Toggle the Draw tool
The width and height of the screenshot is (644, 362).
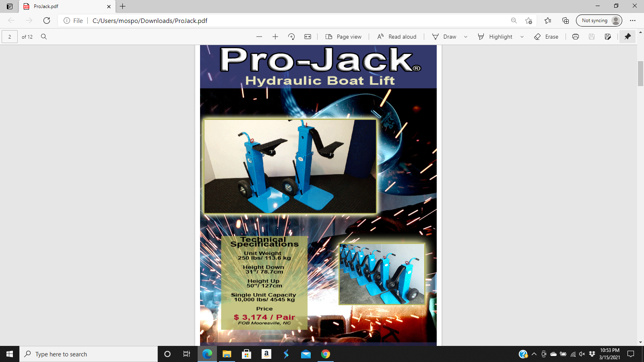444,37
